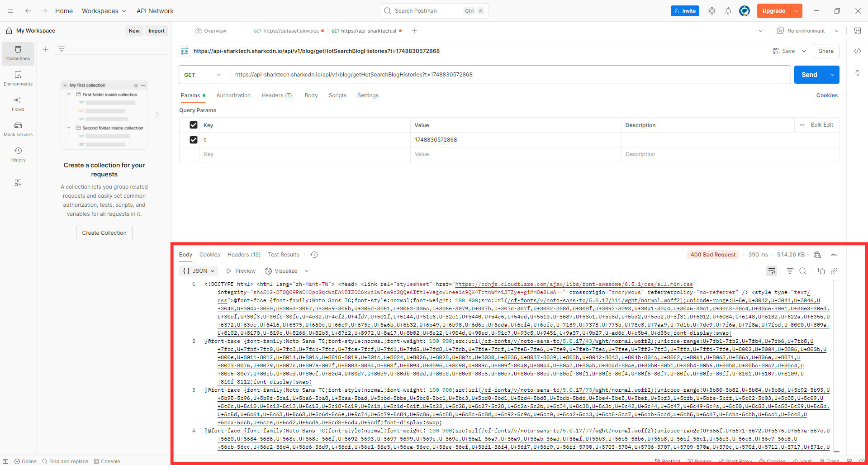This screenshot has width=868, height=465.
Task: Open the Scripts tab
Action: 337,95
